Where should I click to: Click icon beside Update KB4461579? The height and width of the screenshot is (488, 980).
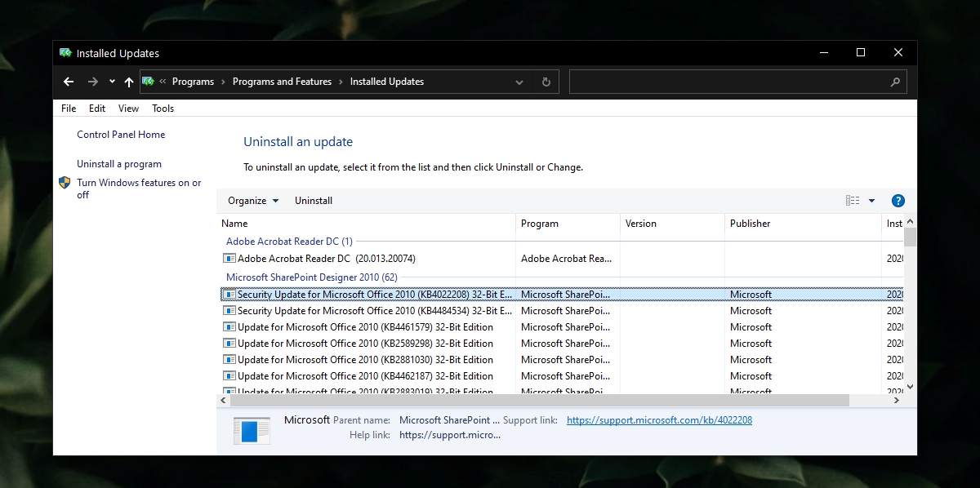click(229, 327)
